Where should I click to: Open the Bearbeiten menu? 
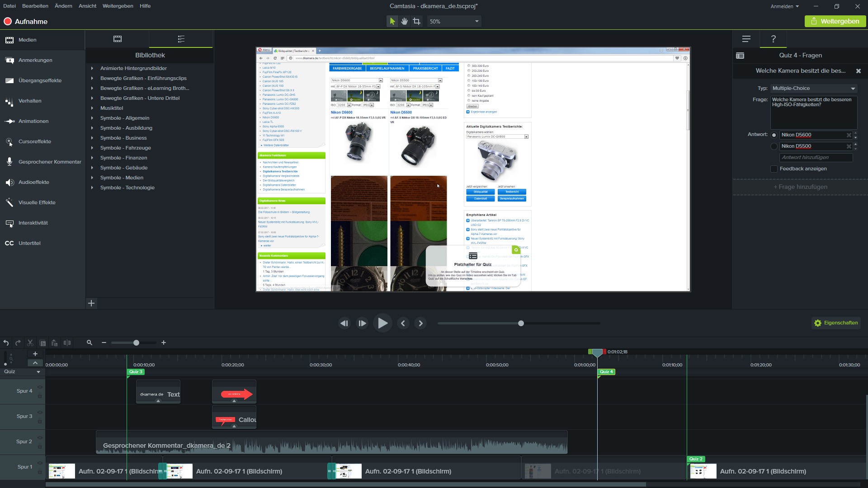tap(35, 6)
